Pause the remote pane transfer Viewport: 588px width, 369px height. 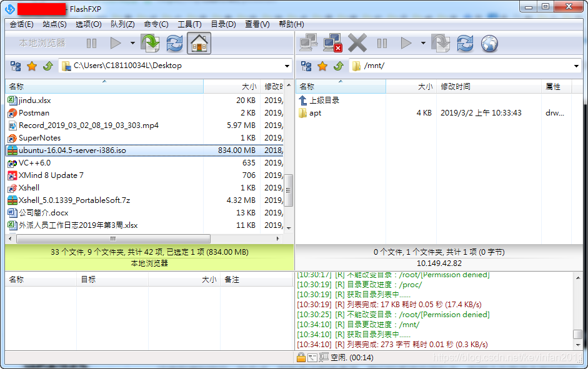tap(382, 44)
